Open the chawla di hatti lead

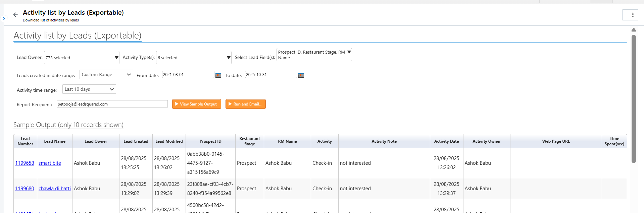[54, 189]
